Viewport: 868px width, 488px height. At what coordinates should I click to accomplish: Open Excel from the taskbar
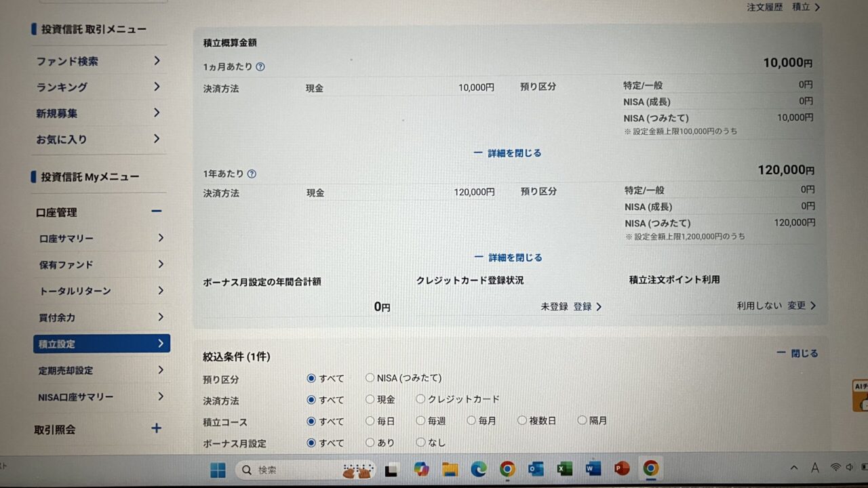pos(565,469)
